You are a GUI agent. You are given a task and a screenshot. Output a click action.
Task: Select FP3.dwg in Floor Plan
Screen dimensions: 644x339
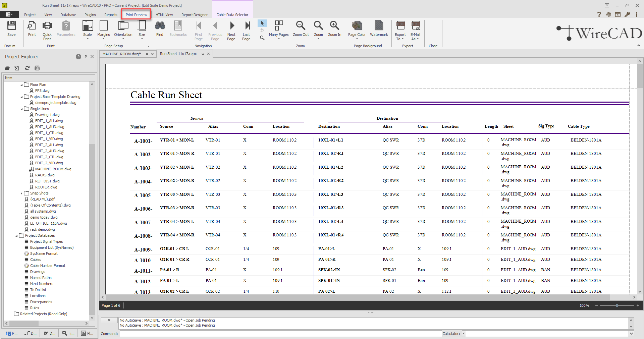42,91
